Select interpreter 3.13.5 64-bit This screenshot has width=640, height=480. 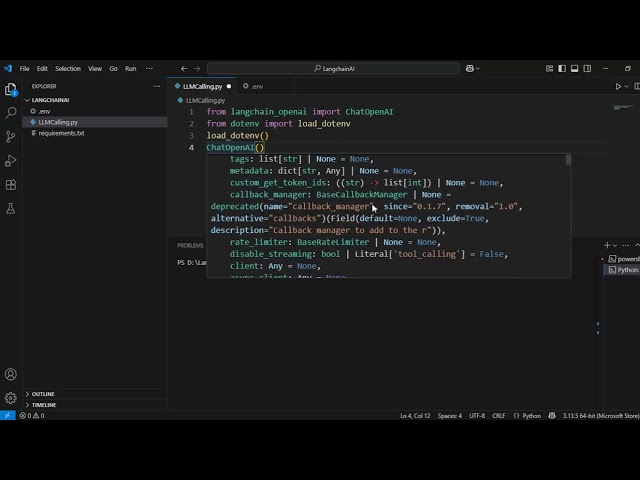601,416
